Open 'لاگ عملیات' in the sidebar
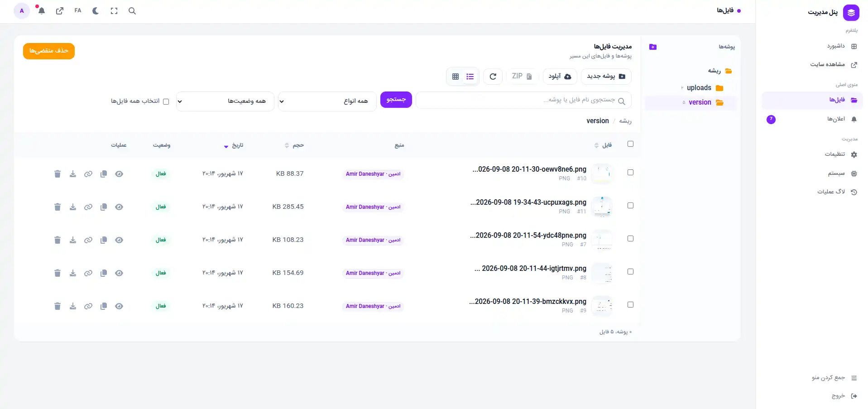868x409 pixels. [812, 192]
